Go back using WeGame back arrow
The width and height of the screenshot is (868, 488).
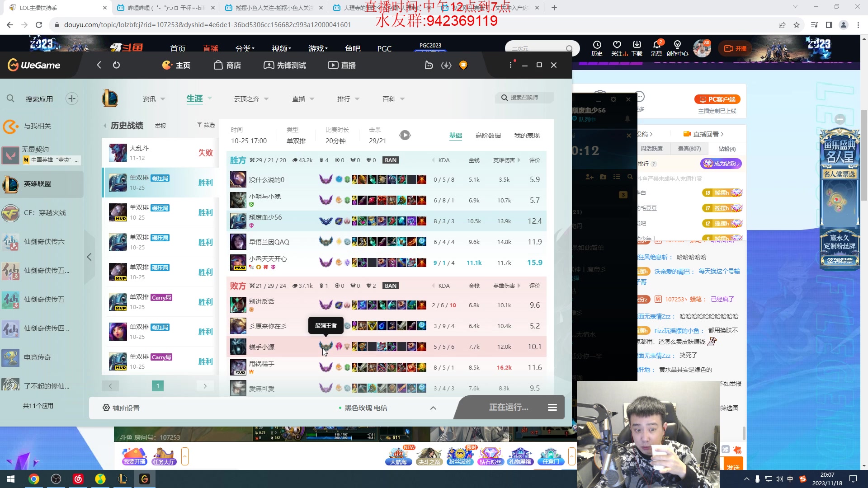[99, 65]
